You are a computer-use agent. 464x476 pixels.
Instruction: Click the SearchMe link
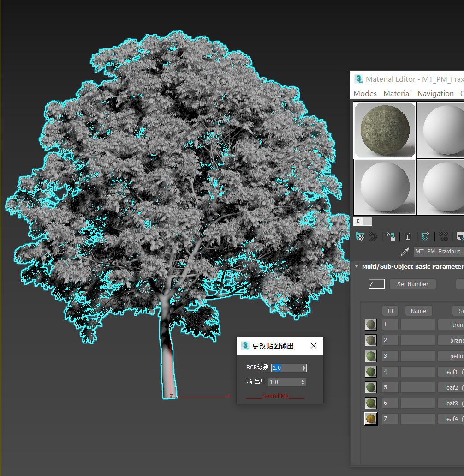(x=275, y=396)
